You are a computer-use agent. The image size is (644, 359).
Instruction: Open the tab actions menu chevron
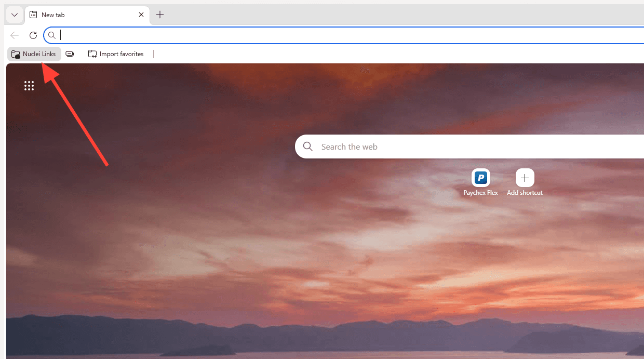click(x=15, y=15)
